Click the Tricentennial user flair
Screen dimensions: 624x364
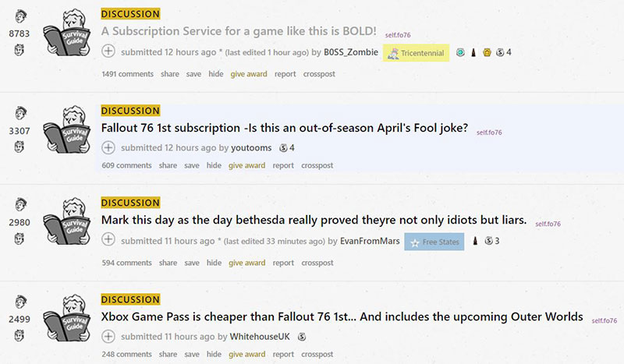(x=416, y=53)
